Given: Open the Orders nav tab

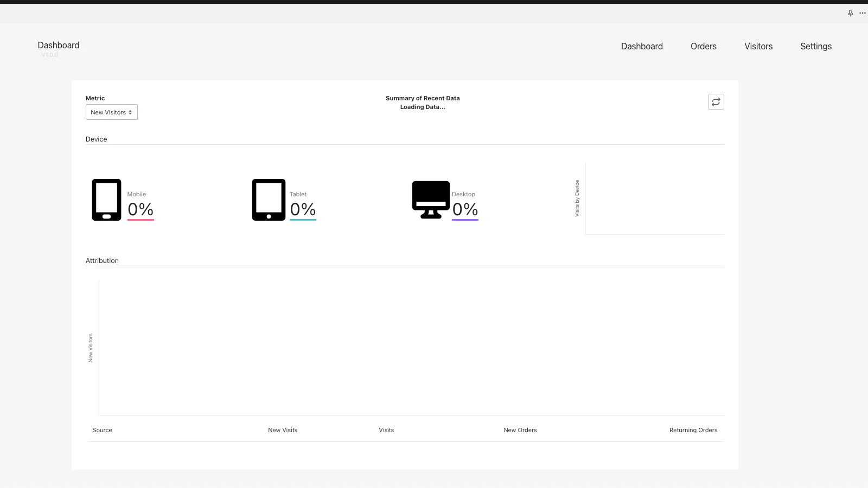Looking at the screenshot, I should [704, 47].
